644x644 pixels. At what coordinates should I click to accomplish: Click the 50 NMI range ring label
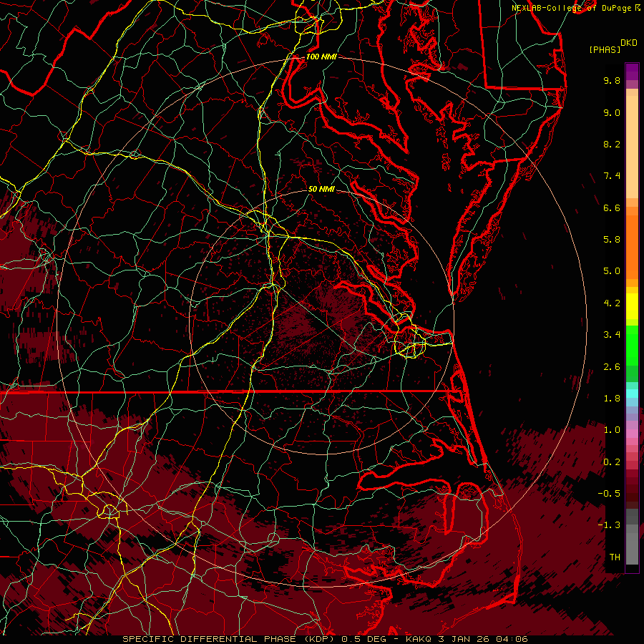pyautogui.click(x=321, y=189)
